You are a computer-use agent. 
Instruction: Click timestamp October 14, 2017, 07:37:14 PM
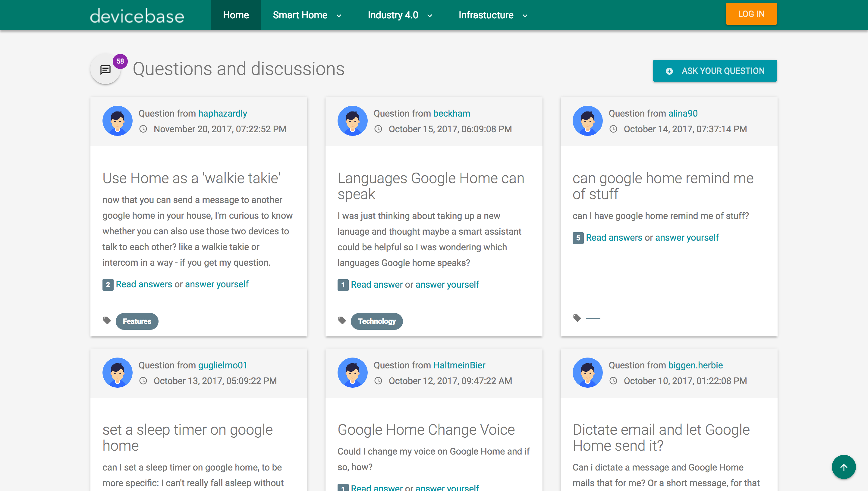click(685, 129)
